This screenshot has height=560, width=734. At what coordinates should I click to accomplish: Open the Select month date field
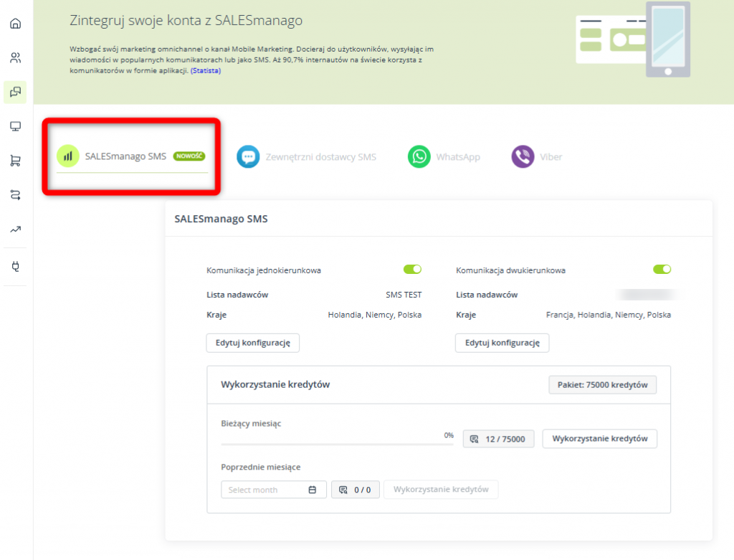coord(273,490)
